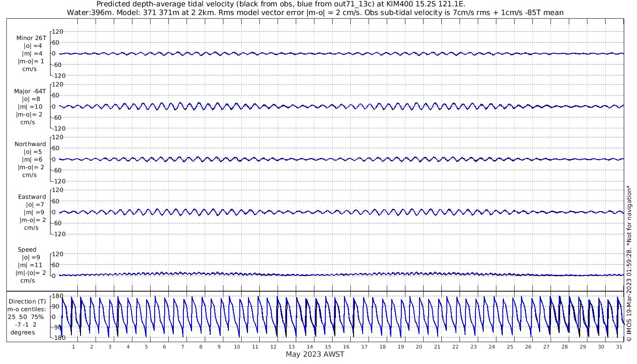Click day '1' label on the x-axis
637x364 pixels.
click(73, 347)
